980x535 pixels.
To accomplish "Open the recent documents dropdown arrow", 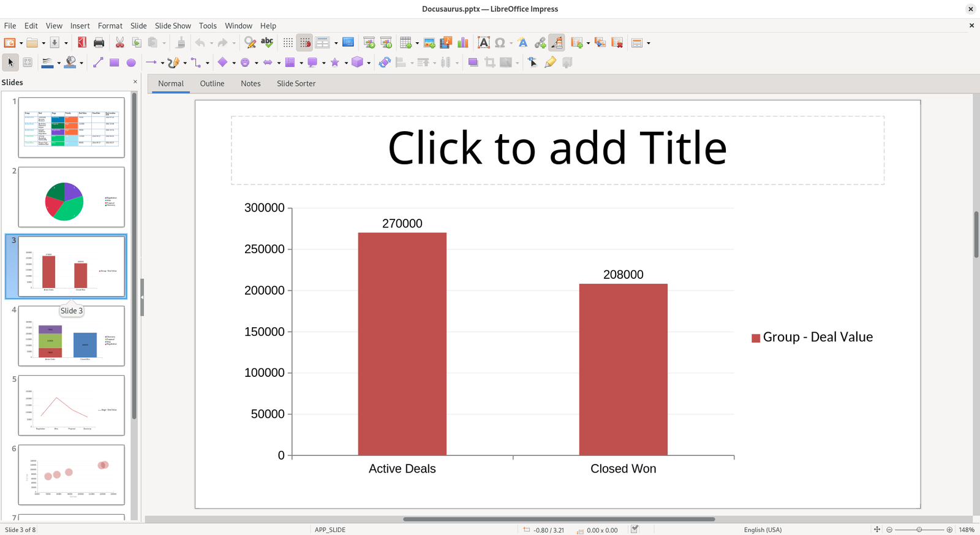I will (x=43, y=43).
